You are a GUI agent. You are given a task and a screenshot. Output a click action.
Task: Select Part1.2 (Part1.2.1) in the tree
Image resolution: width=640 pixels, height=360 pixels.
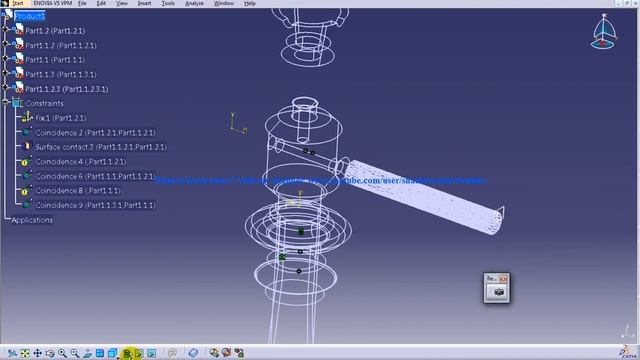click(55, 31)
